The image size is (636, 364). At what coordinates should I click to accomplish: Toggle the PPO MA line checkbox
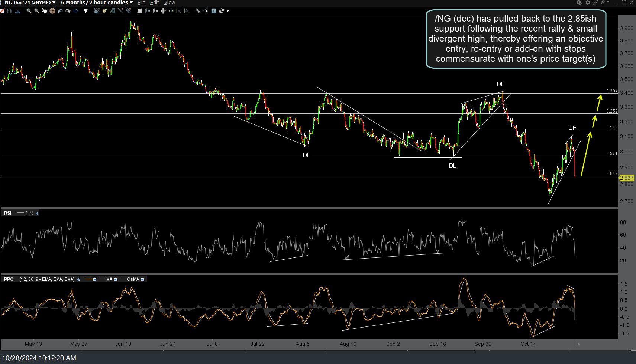[x=116, y=279]
